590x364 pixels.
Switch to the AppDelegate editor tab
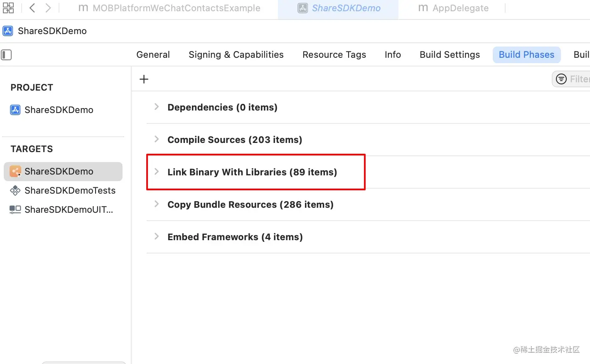coord(453,8)
